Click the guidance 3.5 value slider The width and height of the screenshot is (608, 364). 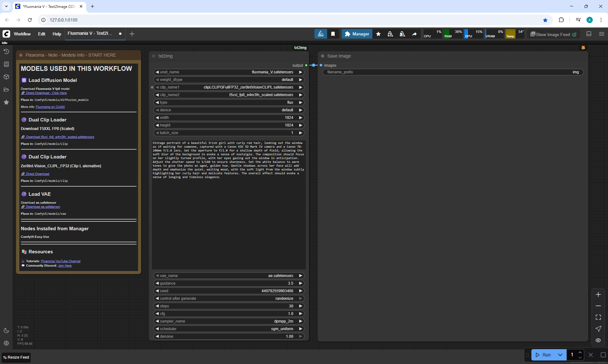coord(229,283)
